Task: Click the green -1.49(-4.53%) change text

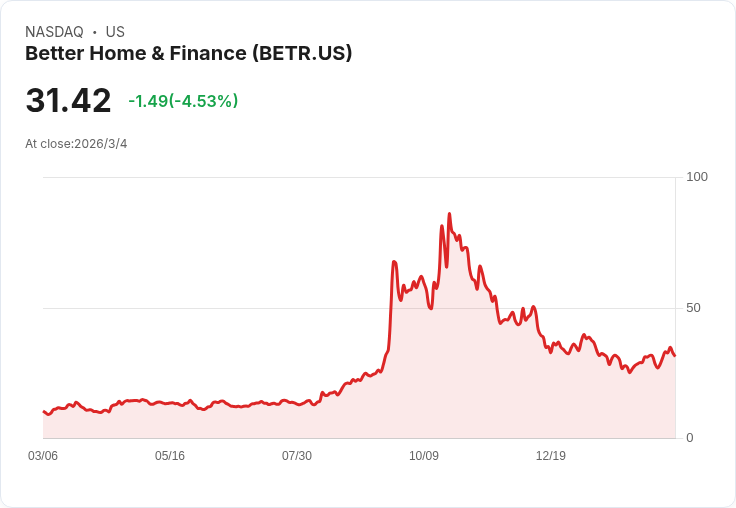Action: 183,101
